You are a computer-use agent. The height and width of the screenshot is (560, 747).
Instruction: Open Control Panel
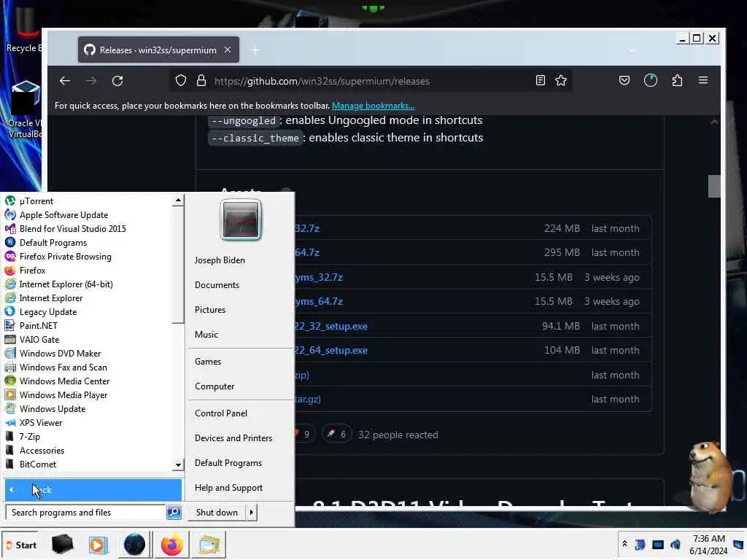tap(220, 413)
